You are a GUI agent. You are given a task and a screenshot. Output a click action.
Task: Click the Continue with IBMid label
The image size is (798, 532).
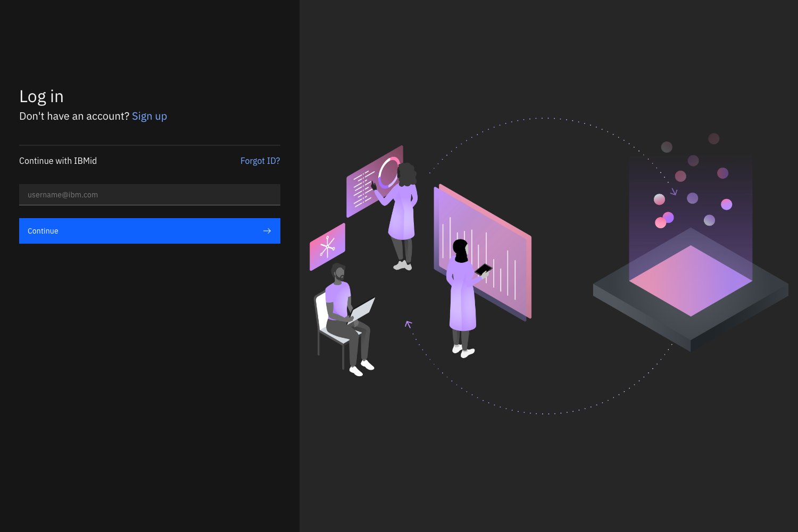tap(58, 161)
